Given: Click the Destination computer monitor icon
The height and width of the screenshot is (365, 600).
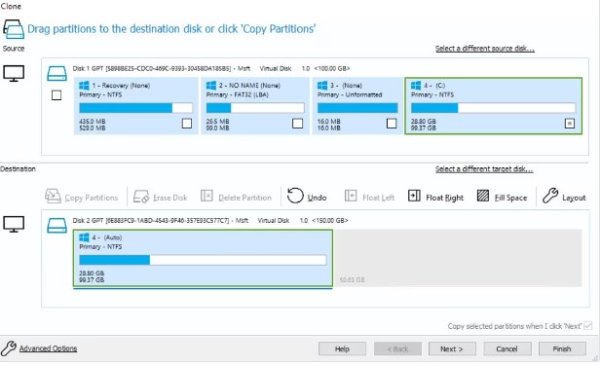Looking at the screenshot, I should click(14, 224).
